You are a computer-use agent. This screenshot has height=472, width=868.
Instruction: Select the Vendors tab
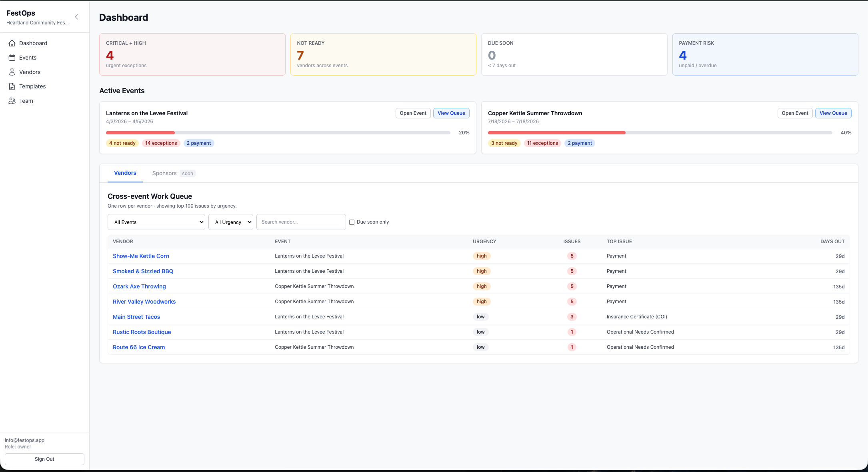point(125,173)
